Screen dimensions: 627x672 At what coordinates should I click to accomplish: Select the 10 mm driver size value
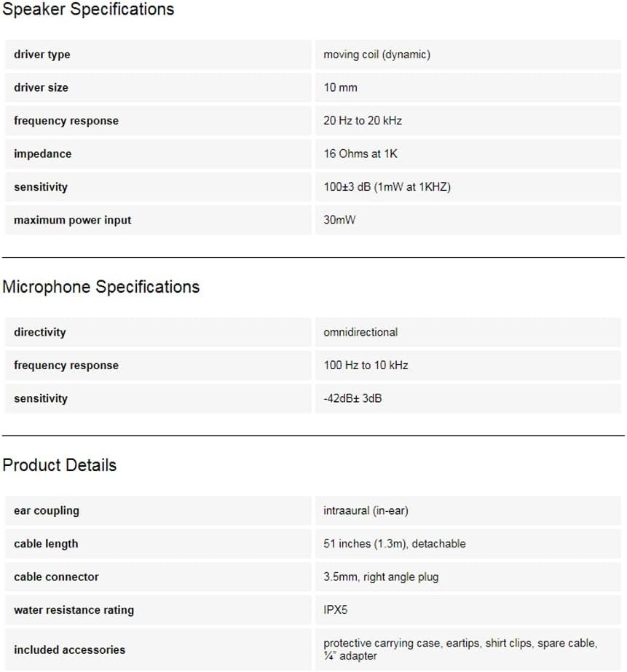[x=340, y=87]
